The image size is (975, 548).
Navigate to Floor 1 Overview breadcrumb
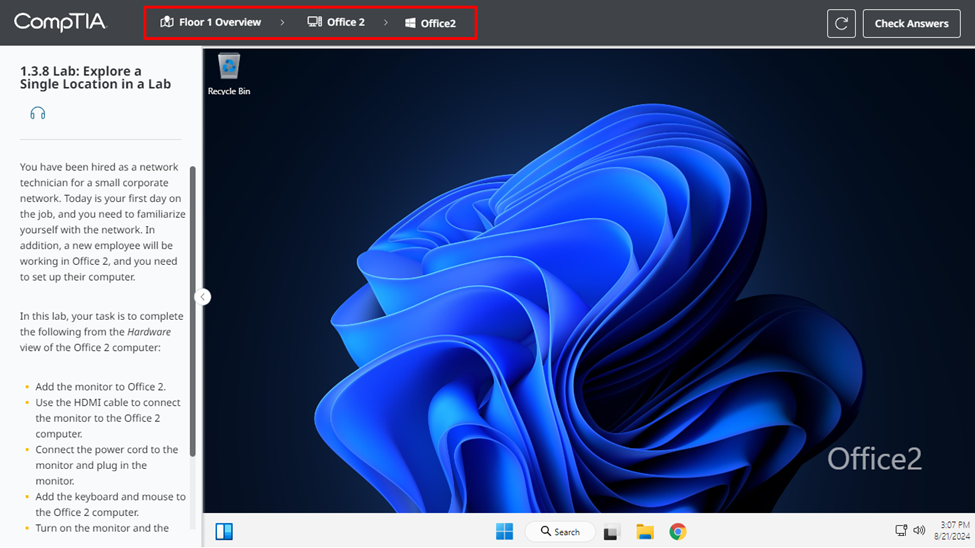[x=210, y=22]
